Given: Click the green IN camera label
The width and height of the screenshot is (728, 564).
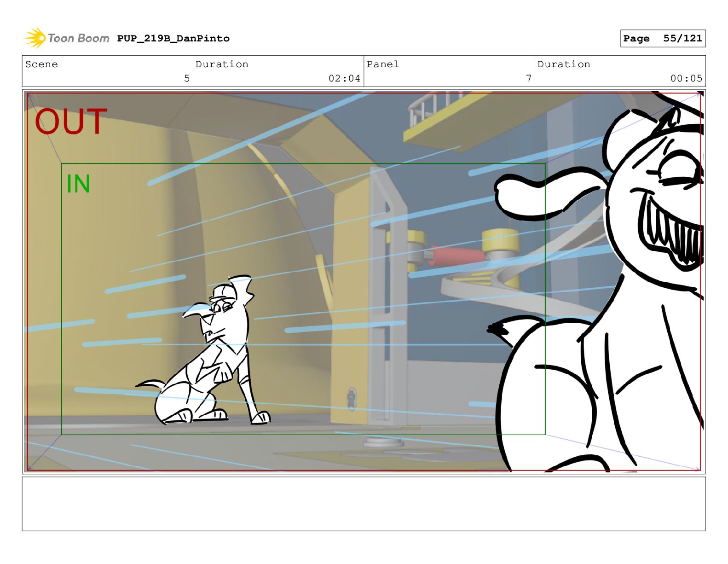Looking at the screenshot, I should click(x=78, y=184).
